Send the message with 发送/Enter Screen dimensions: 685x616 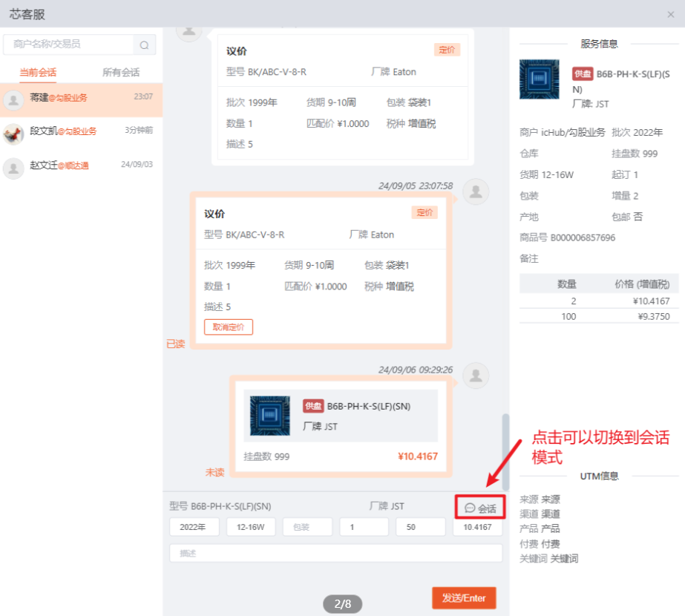[x=464, y=598]
